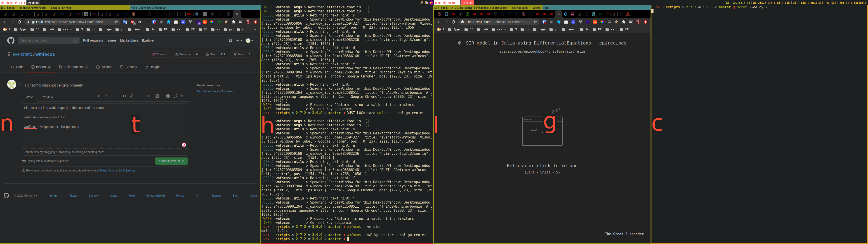The height and width of the screenshot is (244, 868).
Task: Open the Watch dropdown for wmfocus
Action: point(183,55)
